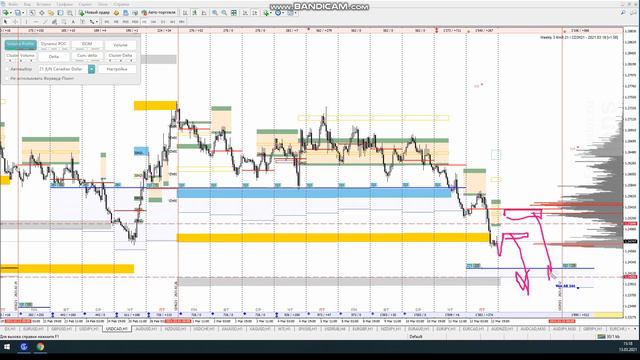Click the Zoom In magnifier icon
640x360 pixels.
click(x=215, y=13)
